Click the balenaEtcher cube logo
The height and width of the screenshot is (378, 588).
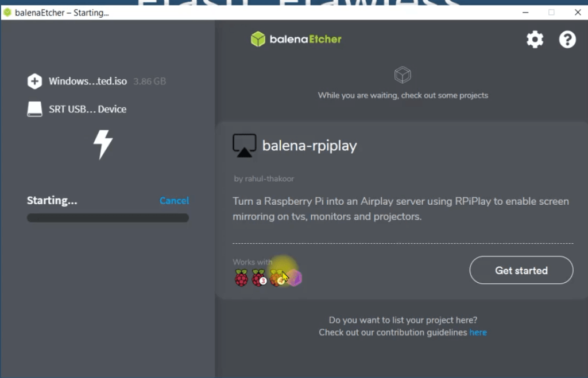[258, 39]
